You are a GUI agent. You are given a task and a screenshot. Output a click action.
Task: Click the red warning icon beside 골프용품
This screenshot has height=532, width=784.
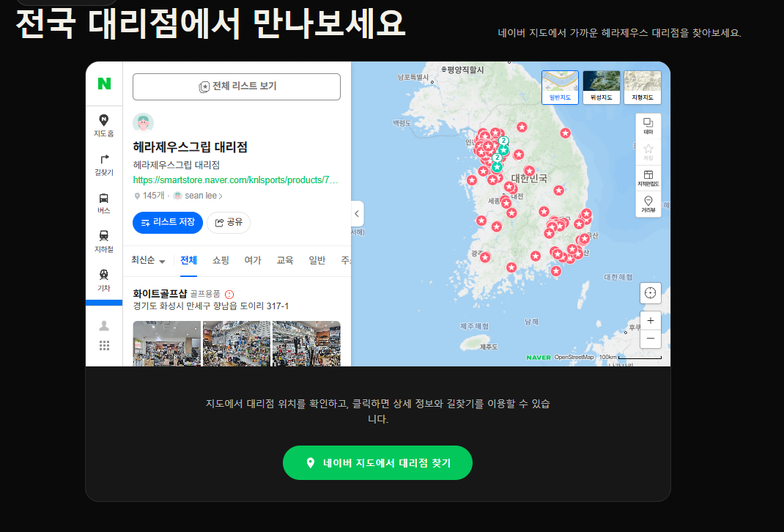[229, 295]
